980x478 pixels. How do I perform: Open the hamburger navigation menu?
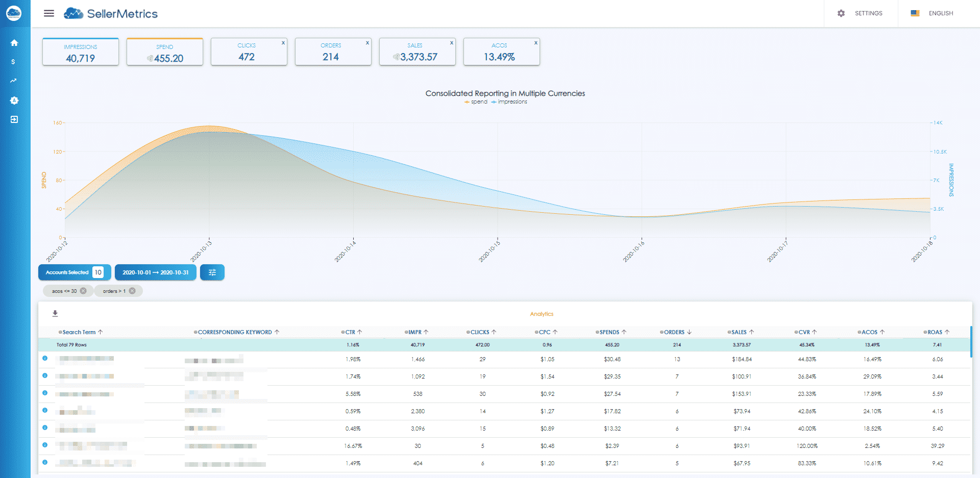49,14
